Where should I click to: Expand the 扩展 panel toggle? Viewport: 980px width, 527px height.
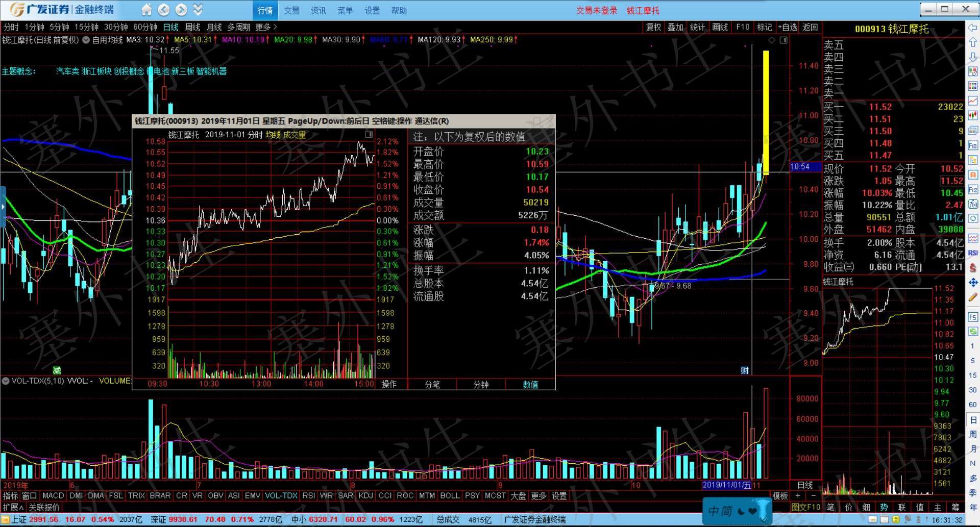tap(13, 507)
